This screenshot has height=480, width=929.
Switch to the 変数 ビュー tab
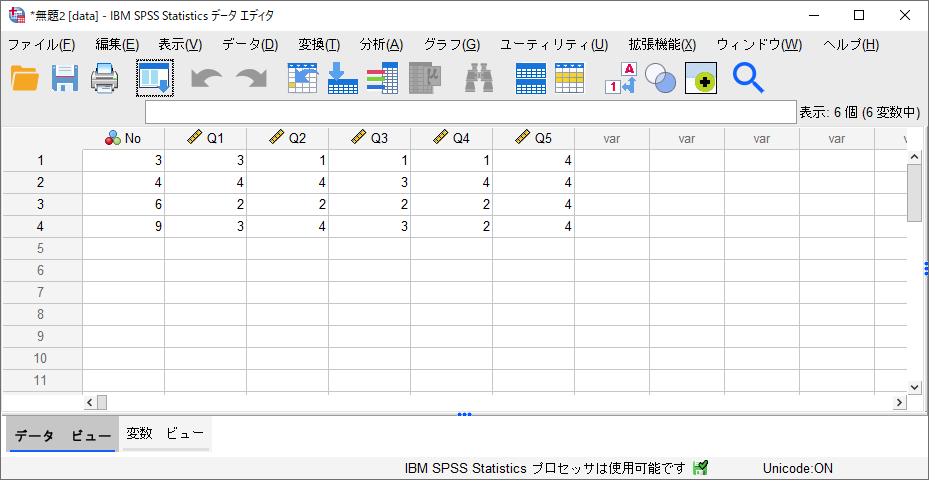[x=165, y=434]
